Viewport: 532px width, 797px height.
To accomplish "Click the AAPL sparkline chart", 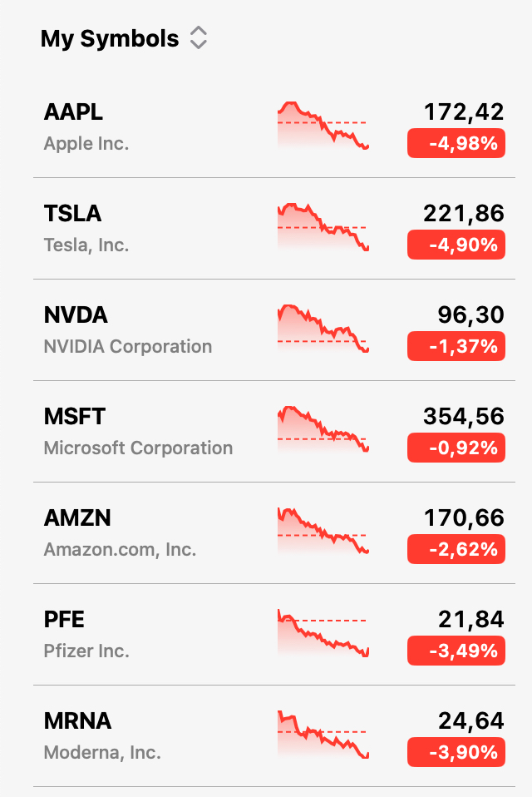I will [x=323, y=126].
